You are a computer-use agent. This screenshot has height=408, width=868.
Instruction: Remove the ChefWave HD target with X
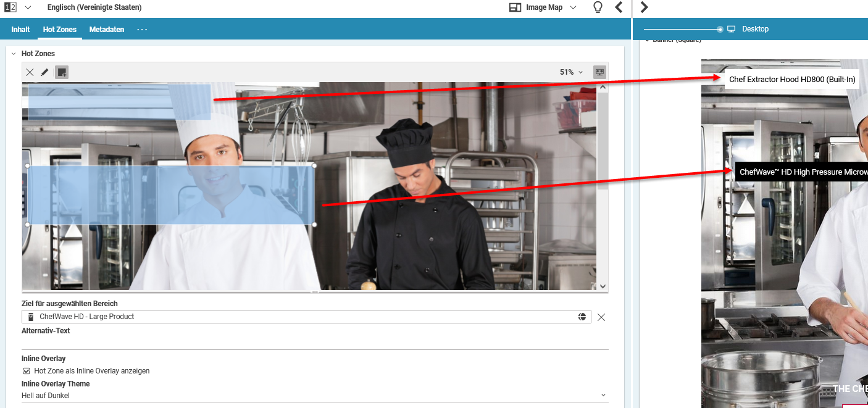tap(601, 317)
